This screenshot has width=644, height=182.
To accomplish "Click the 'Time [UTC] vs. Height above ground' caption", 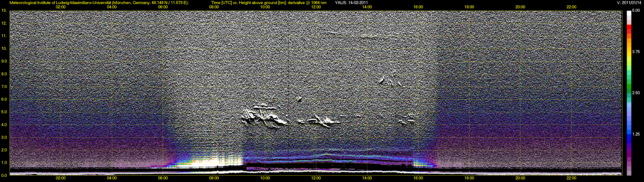I will click(269, 3).
